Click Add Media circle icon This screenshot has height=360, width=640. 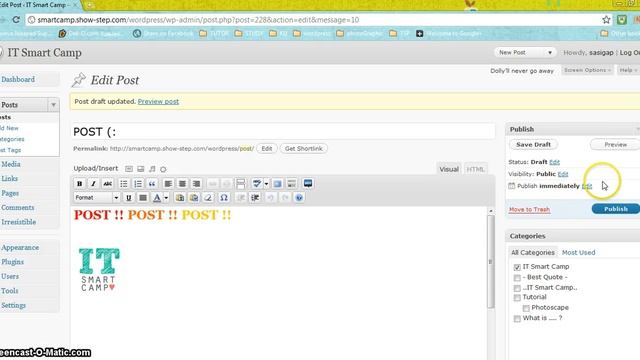(x=163, y=169)
